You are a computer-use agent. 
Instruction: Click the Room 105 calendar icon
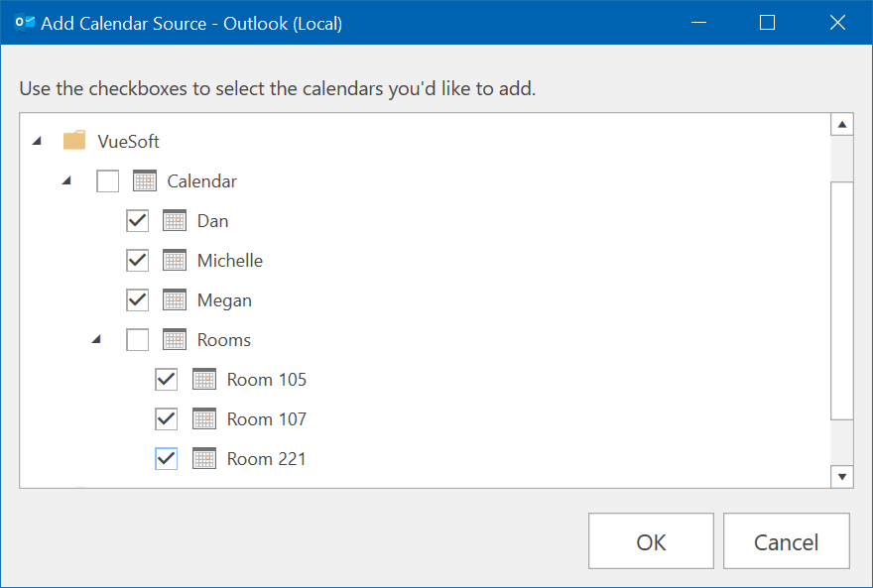[204, 379]
